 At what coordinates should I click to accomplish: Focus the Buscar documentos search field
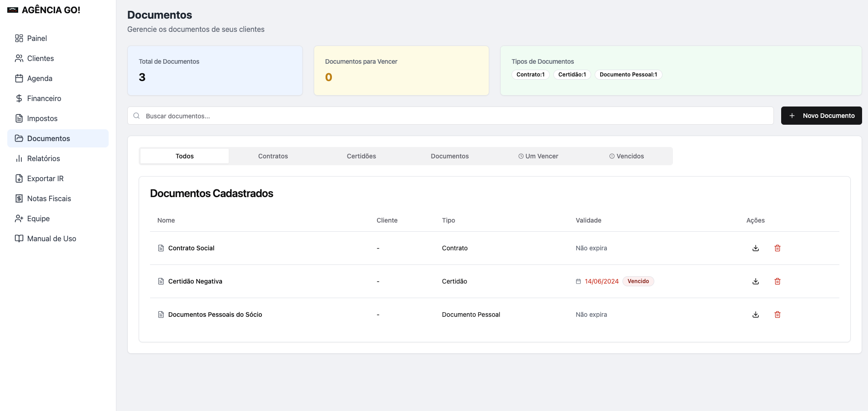pyautogui.click(x=450, y=116)
